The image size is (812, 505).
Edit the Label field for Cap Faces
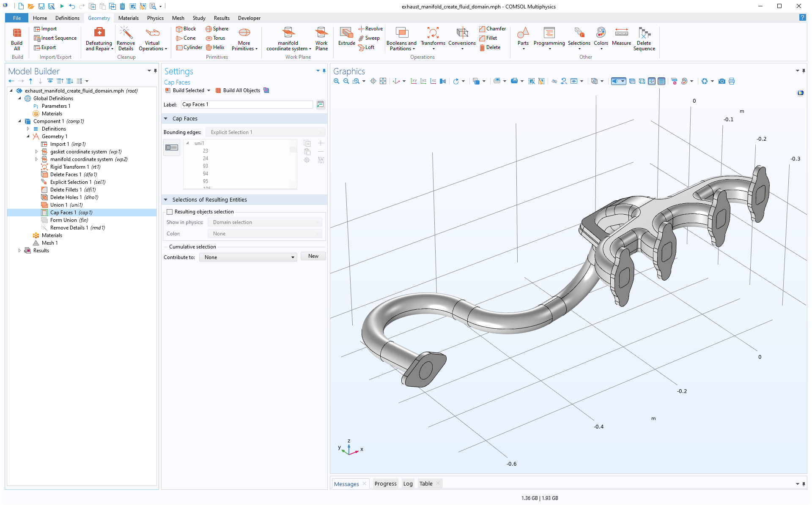pyautogui.click(x=247, y=104)
